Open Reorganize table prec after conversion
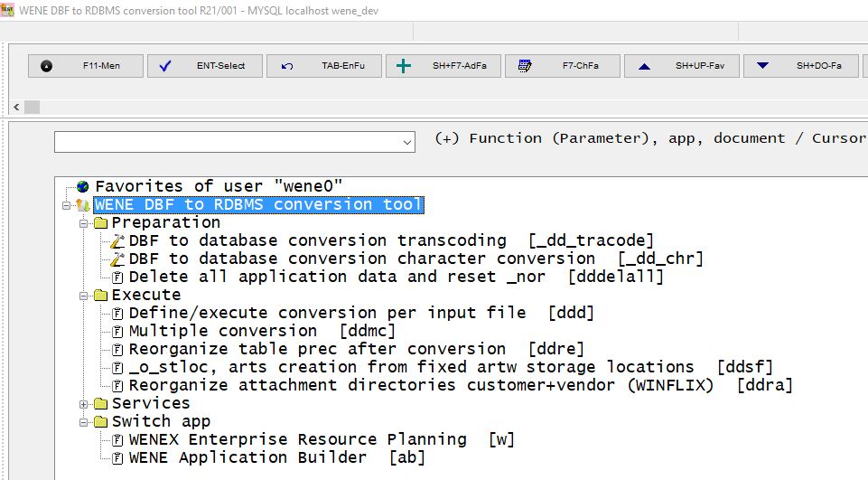Image resolution: width=868 pixels, height=480 pixels. (357, 349)
